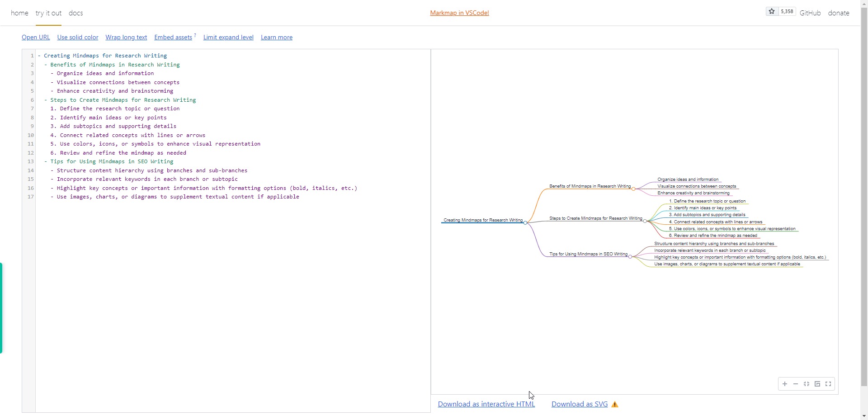Collapse Benefits of Mindmaps branch node circle
The width and height of the screenshot is (868, 420).
(x=633, y=189)
